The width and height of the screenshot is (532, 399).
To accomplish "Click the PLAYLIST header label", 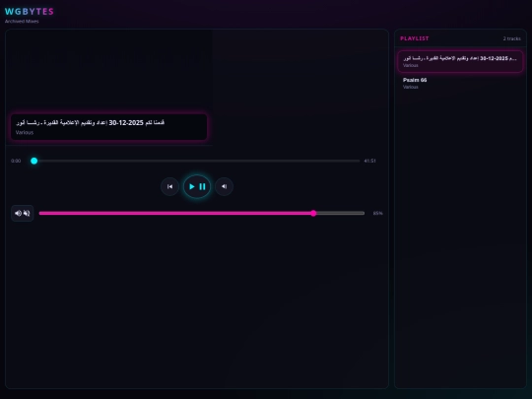I will (414, 38).
